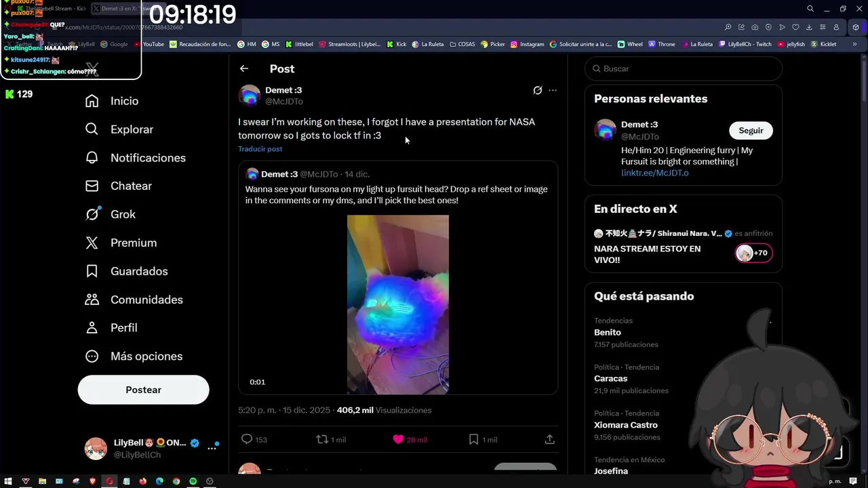Open the Instagram bookmark
Screen dimensions: 868x488
(x=527, y=44)
